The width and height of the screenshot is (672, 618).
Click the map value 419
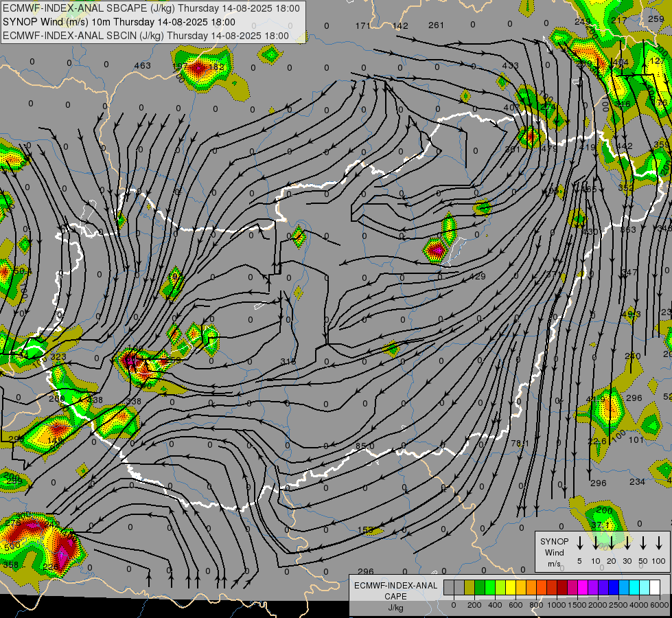[587, 147]
